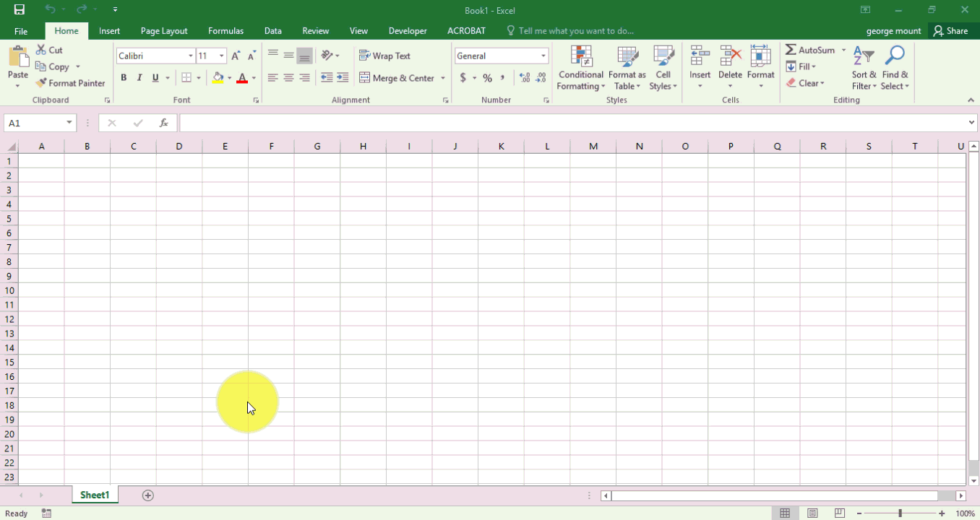Click the Percent Style icon

click(487, 78)
